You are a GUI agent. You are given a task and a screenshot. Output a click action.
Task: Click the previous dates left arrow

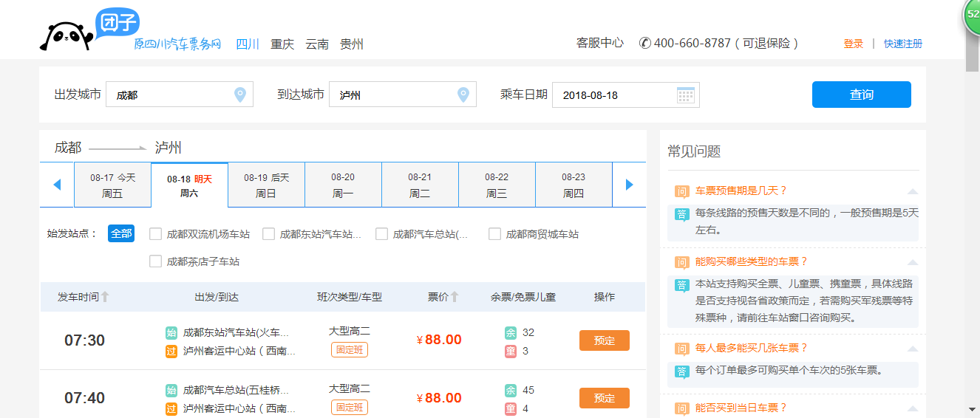tap(57, 185)
